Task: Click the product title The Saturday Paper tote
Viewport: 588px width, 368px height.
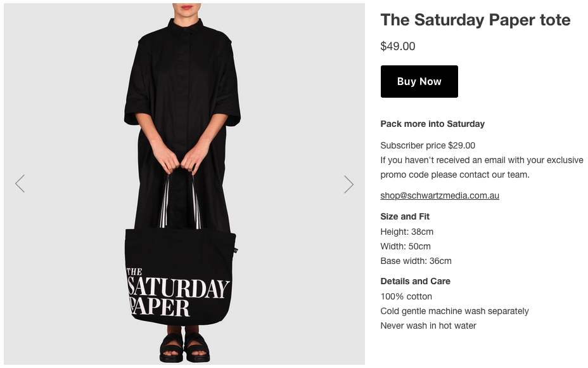Action: [x=475, y=20]
